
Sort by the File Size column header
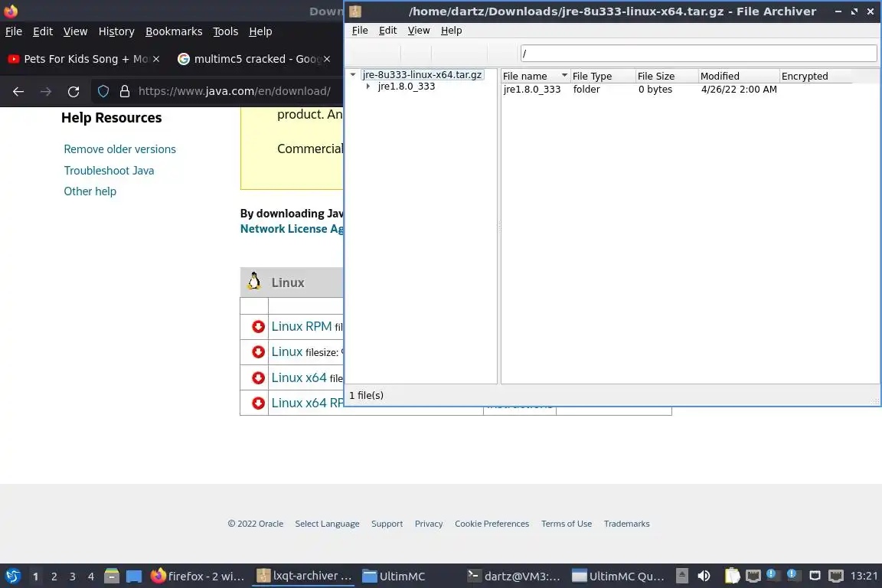[x=667, y=76]
